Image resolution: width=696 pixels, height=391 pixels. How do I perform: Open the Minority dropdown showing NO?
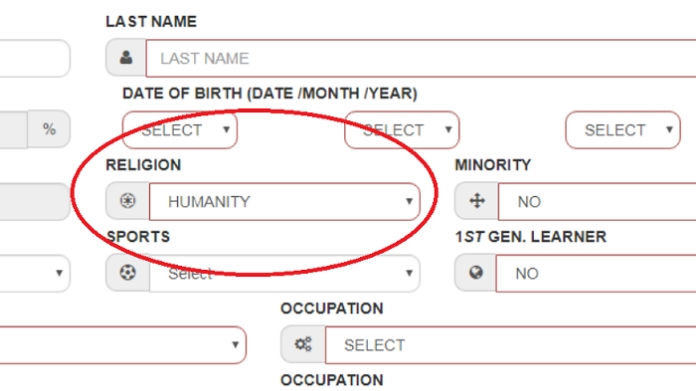[x=597, y=201]
